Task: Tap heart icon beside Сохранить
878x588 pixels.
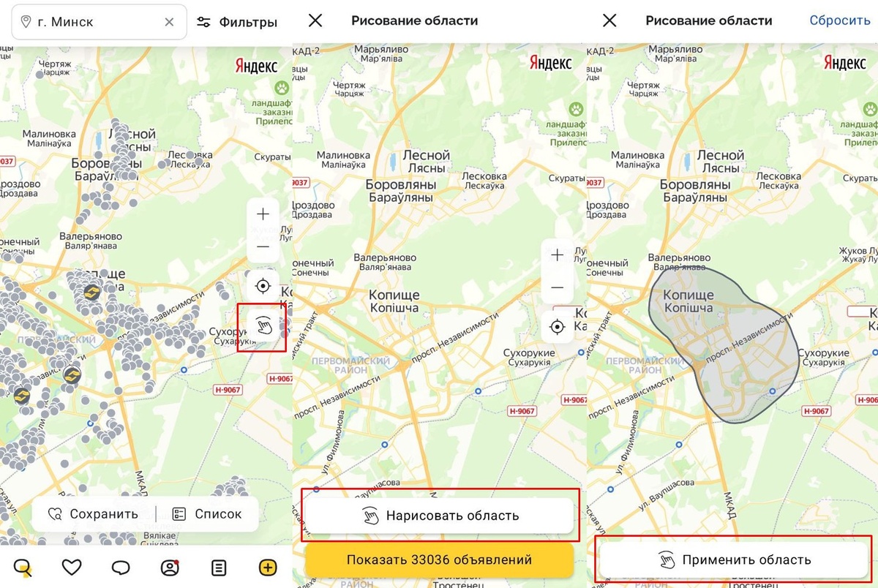Action: [55, 514]
